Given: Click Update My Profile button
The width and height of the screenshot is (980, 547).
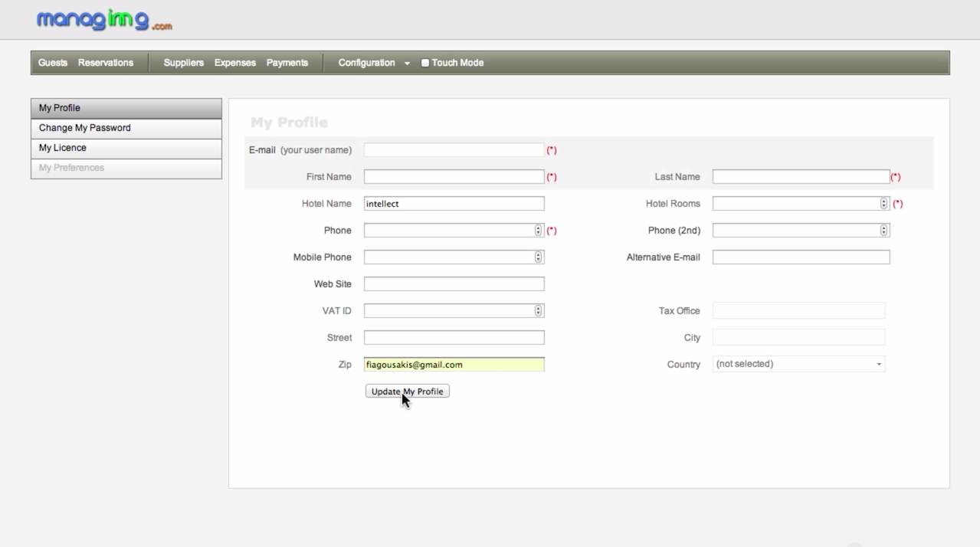Looking at the screenshot, I should coord(407,391).
